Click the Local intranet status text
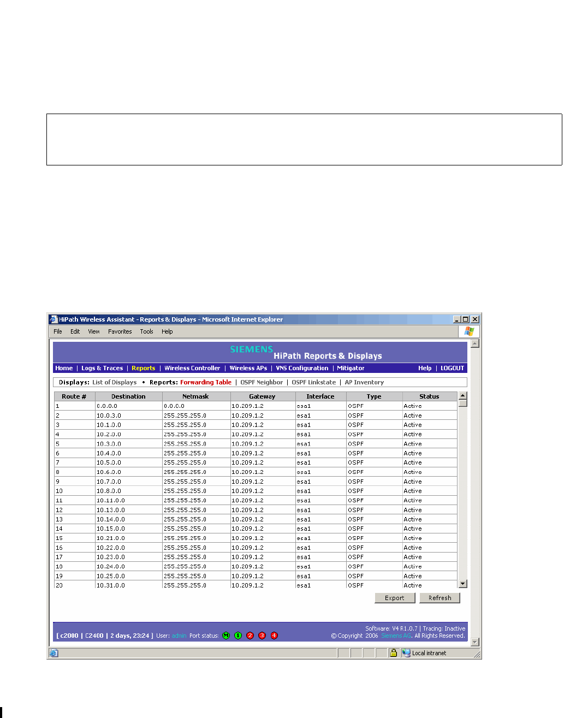588x718 pixels. [x=429, y=653]
